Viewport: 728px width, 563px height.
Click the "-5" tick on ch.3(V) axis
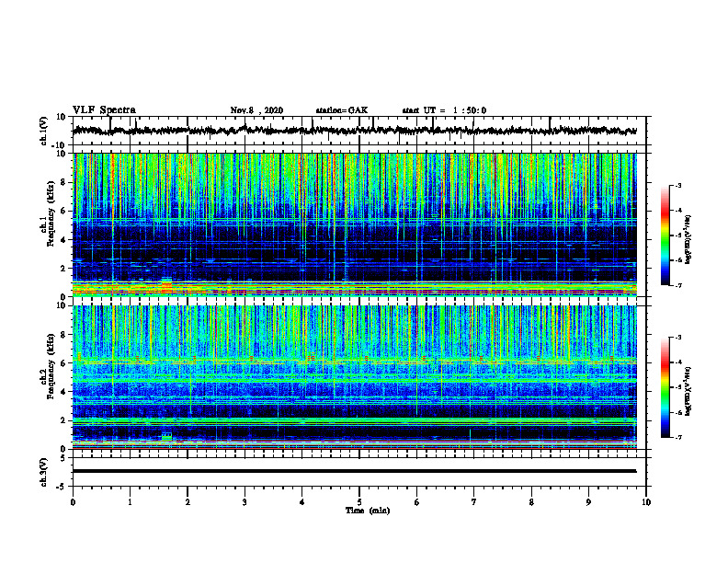pyautogui.click(x=62, y=487)
